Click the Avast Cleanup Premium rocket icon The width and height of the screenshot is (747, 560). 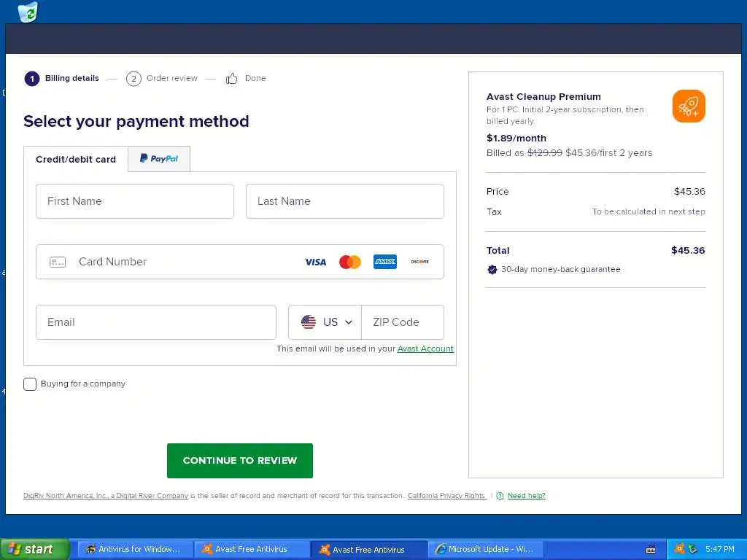(689, 106)
